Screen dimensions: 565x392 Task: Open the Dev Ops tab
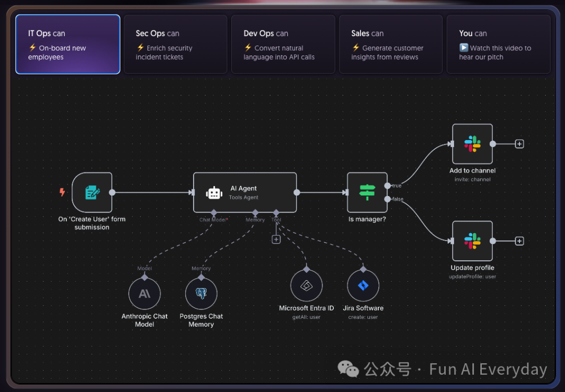coord(283,44)
